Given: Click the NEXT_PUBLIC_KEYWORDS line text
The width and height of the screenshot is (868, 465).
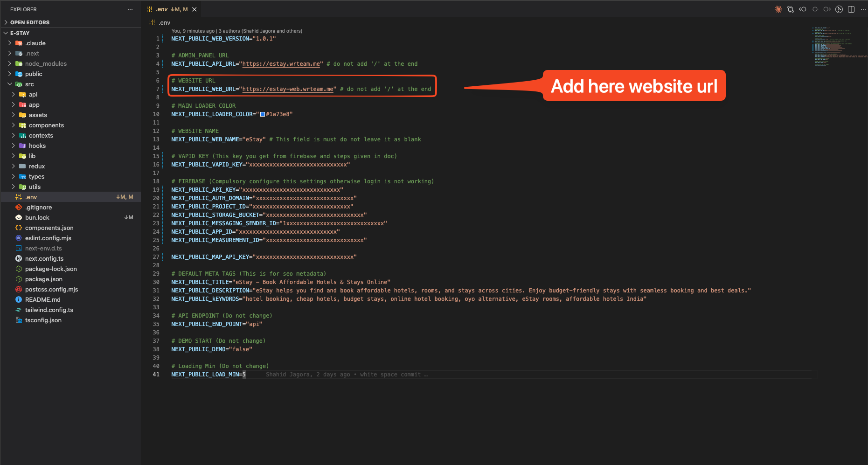Looking at the screenshot, I should (x=409, y=299).
